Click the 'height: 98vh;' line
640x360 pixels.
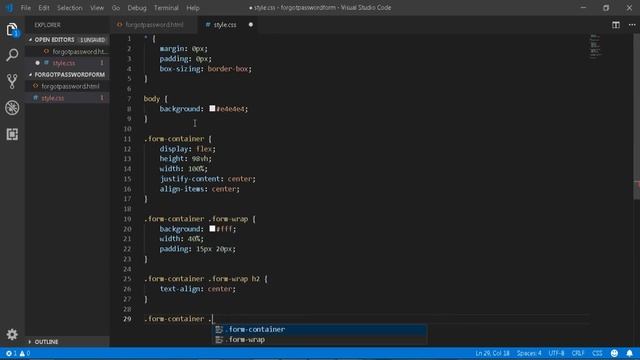tap(185, 159)
